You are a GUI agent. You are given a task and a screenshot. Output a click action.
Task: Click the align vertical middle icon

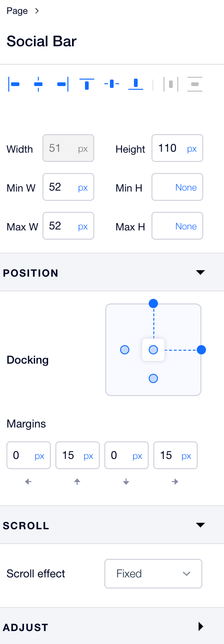[111, 84]
